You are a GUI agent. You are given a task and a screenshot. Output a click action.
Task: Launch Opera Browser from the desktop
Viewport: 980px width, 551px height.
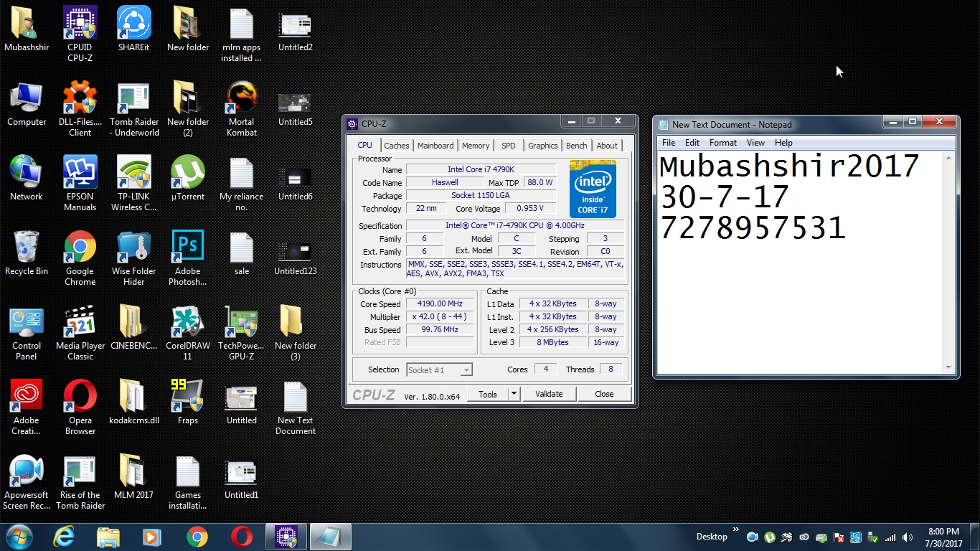[80, 407]
